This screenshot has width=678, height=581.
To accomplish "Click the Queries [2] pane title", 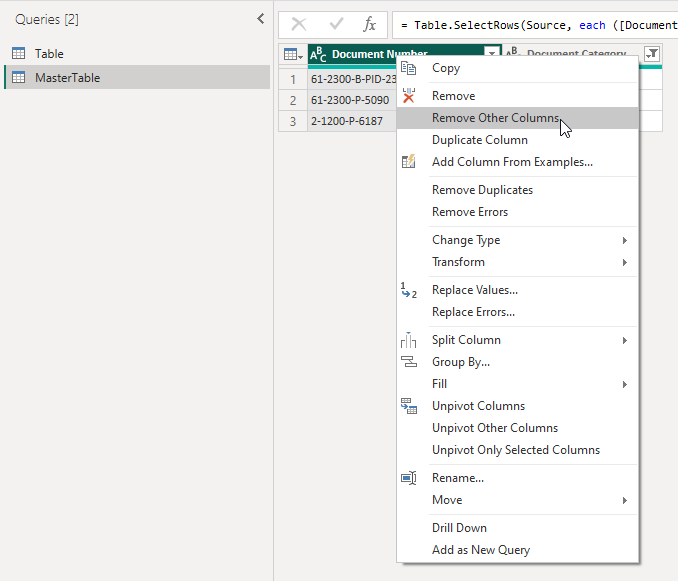I will 47,19.
